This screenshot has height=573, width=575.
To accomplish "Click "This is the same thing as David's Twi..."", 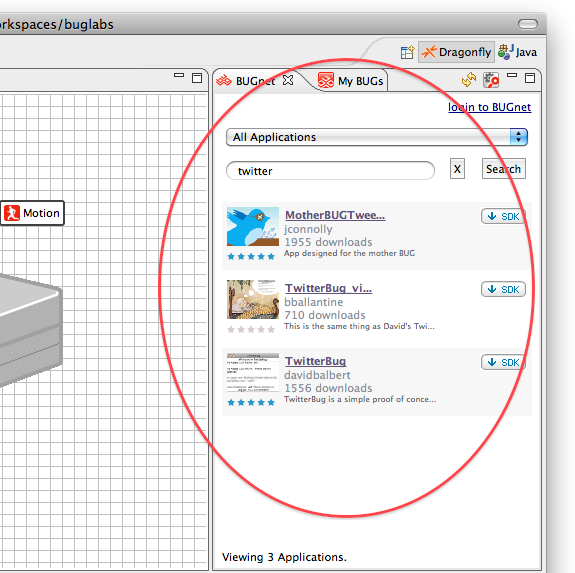I will point(359,326).
